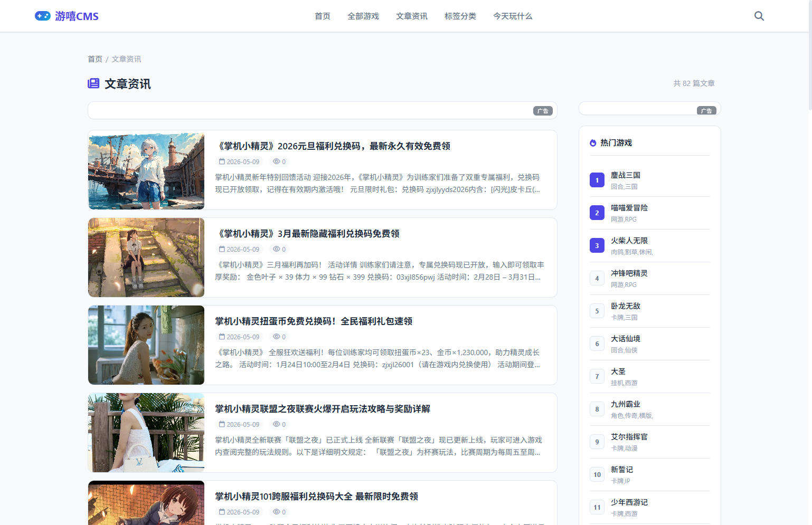The width and height of the screenshot is (812, 525).
Task: Click rank badge 11 beside 少年西游记
Action: (597, 507)
